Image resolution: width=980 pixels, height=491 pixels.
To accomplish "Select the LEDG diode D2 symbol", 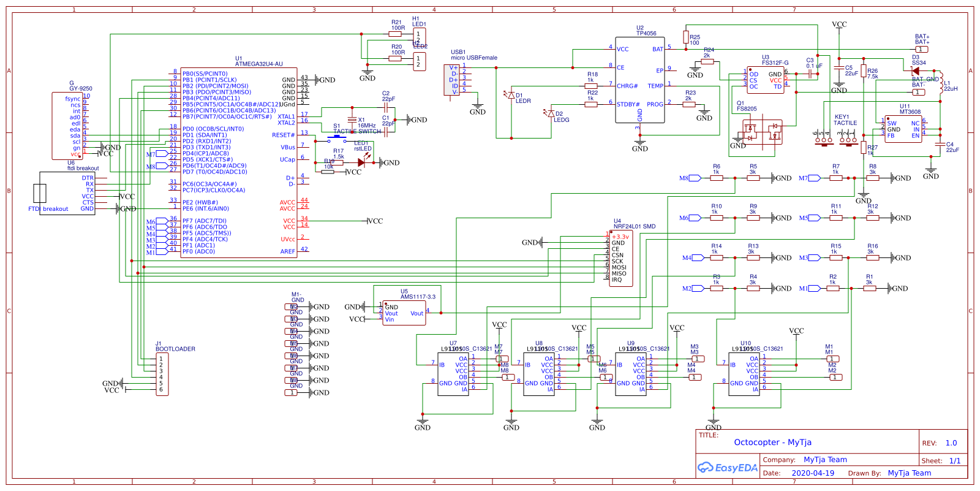I will tap(551, 113).
